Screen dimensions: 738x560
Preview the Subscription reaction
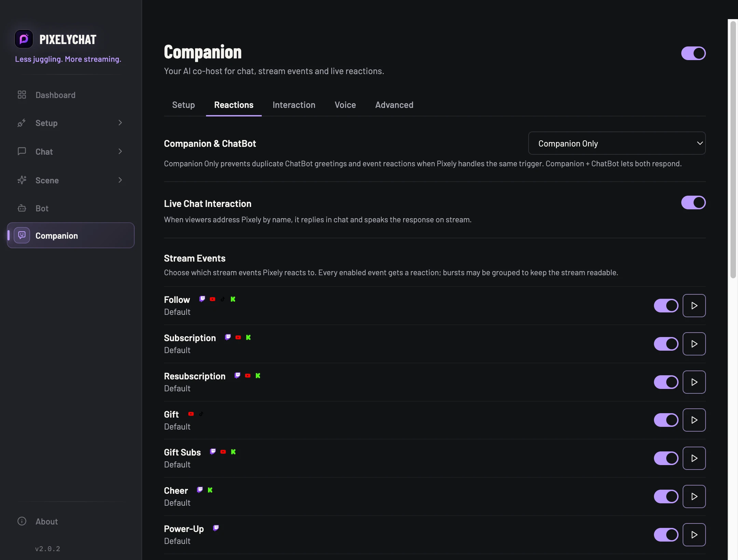[694, 344]
